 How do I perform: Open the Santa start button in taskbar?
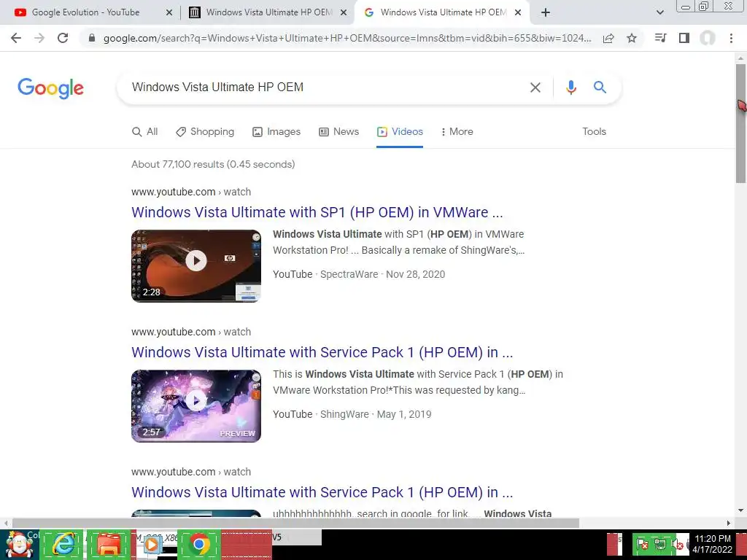click(19, 544)
